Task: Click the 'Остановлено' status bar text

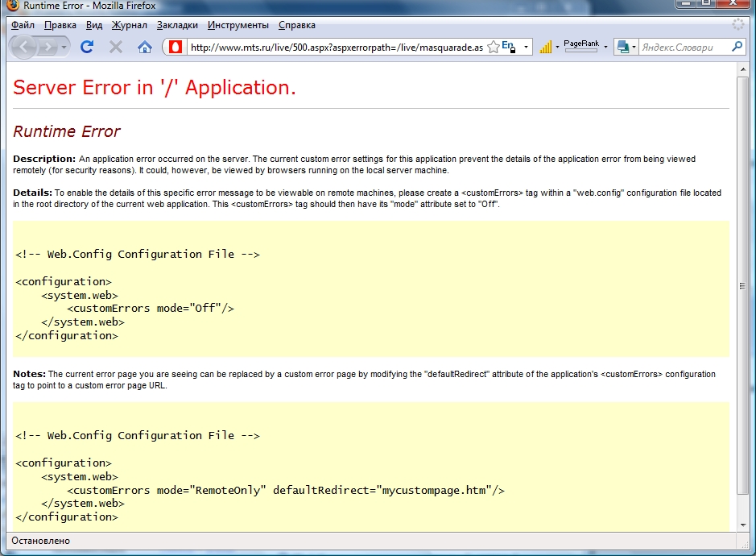Action: point(41,541)
